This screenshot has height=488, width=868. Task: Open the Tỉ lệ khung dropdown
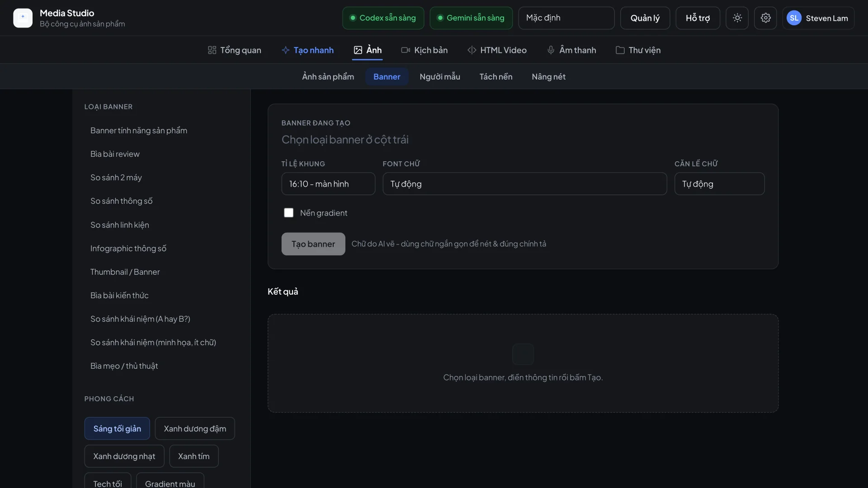pos(328,184)
